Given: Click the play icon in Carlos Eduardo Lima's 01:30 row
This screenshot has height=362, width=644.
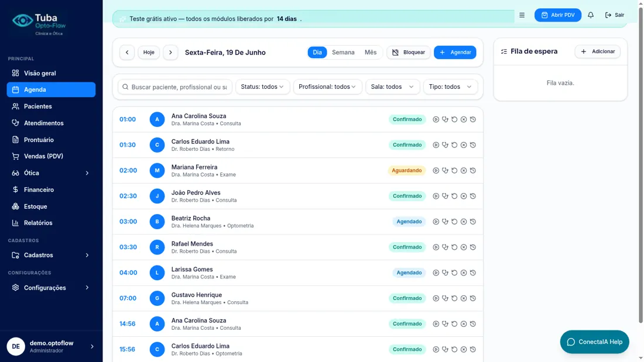Looking at the screenshot, I should click(436, 145).
